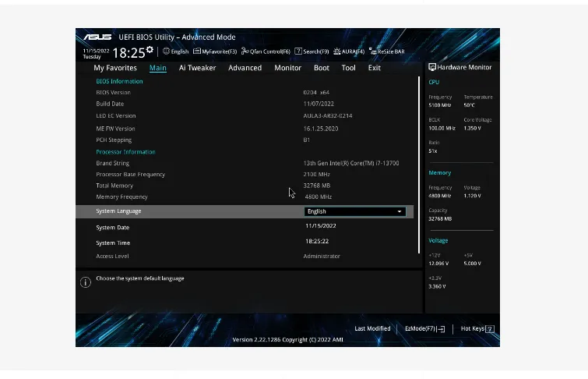The width and height of the screenshot is (588, 379).
Task: Open the Monitor tab
Action: (287, 68)
